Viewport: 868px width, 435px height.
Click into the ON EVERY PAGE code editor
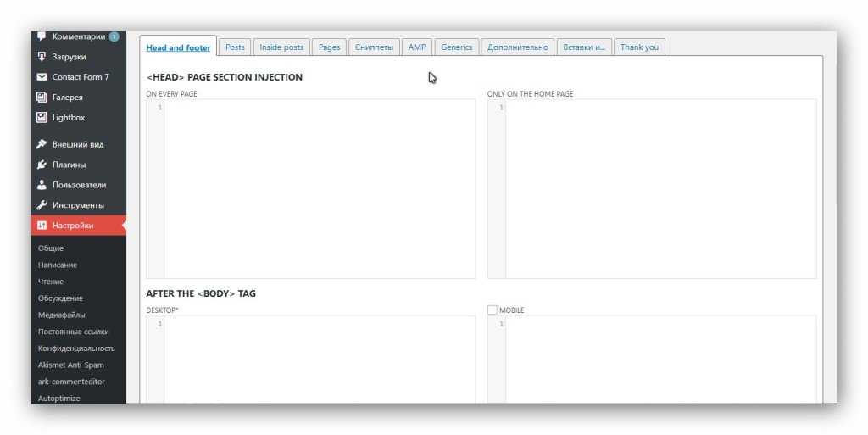(319, 188)
